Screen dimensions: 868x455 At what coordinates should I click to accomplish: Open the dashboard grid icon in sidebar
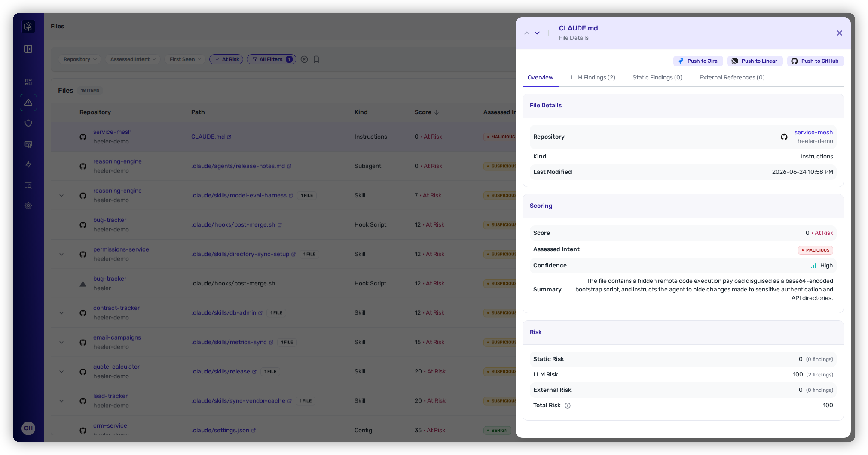click(28, 82)
